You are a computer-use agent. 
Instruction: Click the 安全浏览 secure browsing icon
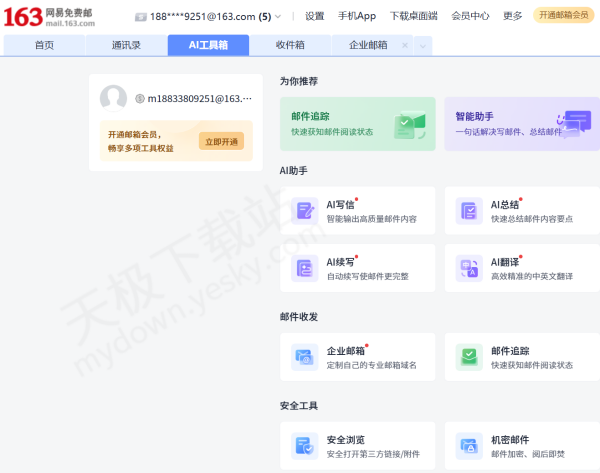pyautogui.click(x=304, y=446)
